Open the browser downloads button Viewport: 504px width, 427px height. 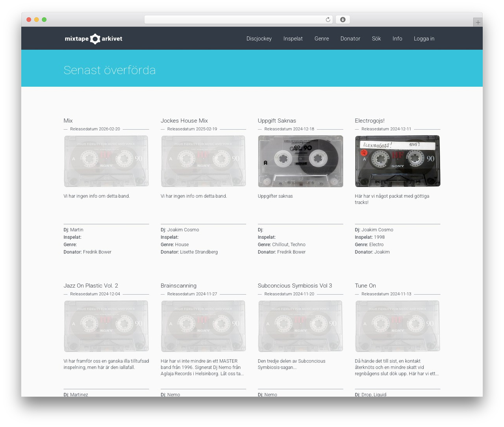click(343, 20)
